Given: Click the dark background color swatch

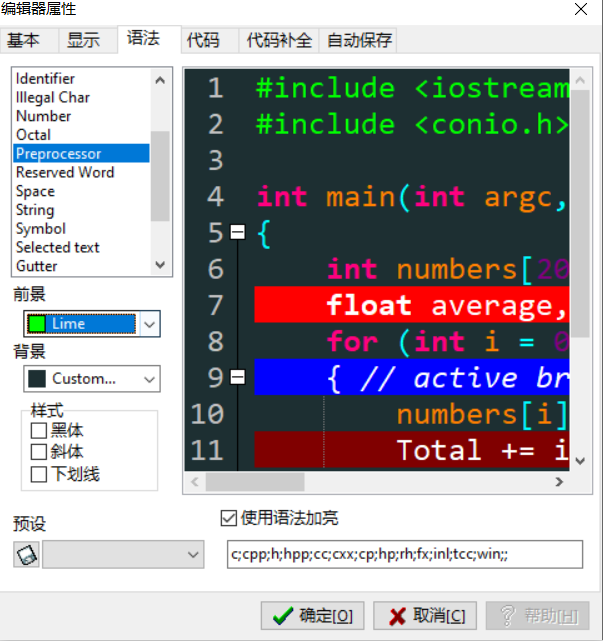Looking at the screenshot, I should [x=37, y=379].
